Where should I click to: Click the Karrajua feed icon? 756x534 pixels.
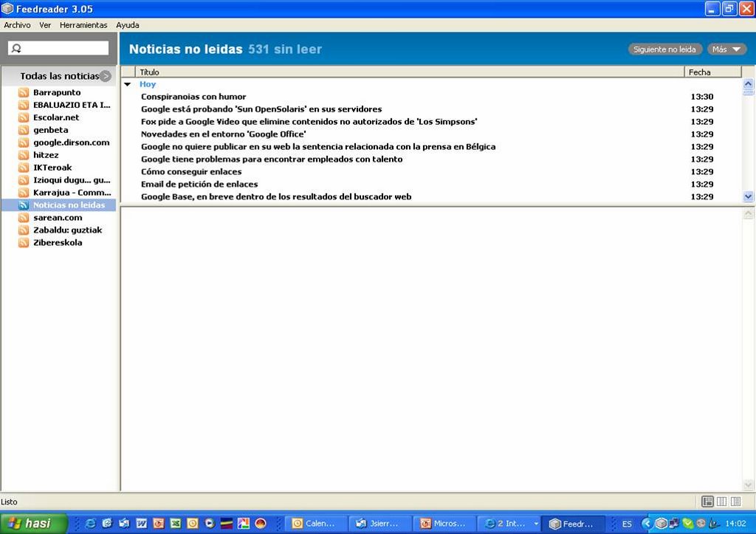click(x=24, y=193)
